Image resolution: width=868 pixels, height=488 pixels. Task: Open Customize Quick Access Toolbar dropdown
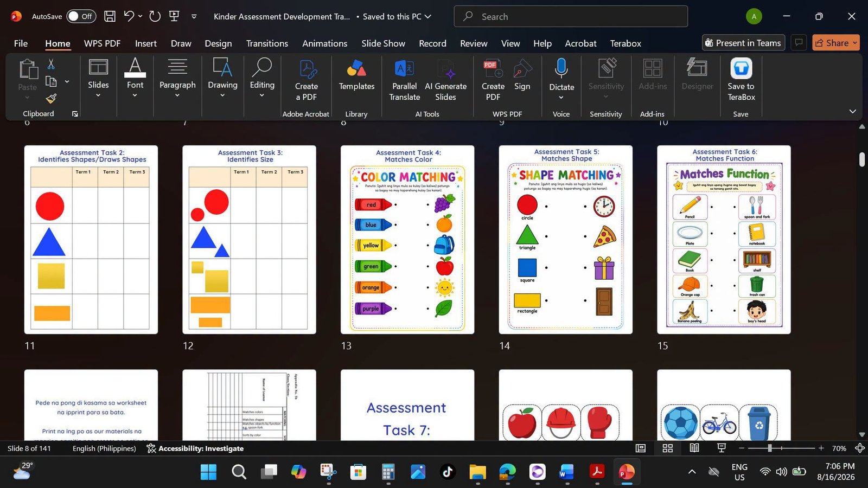pyautogui.click(x=194, y=16)
